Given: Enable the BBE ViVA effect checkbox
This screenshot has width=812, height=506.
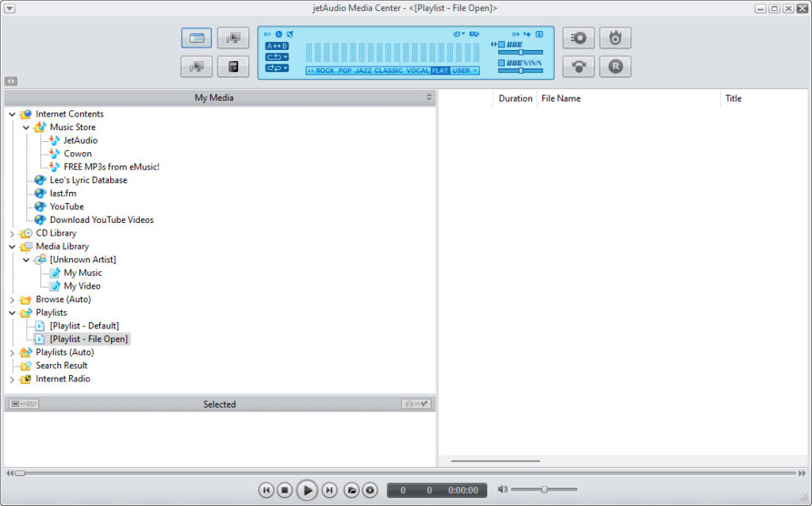Looking at the screenshot, I should (x=501, y=63).
